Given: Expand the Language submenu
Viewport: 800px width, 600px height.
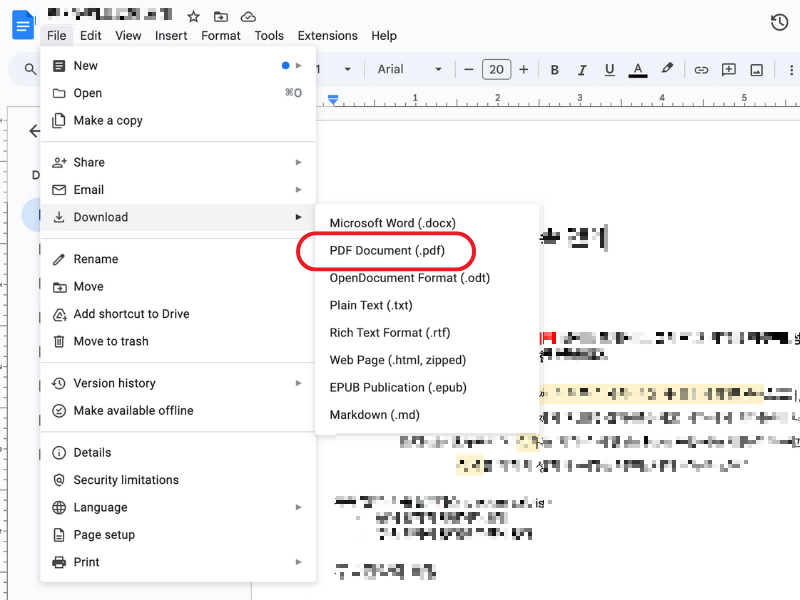Looking at the screenshot, I should click(x=178, y=508).
